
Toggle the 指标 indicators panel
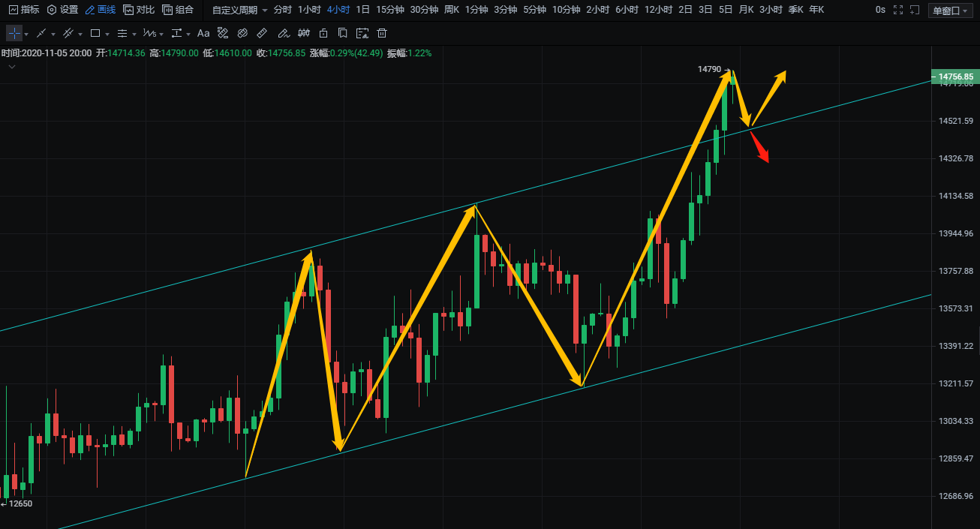23,10
